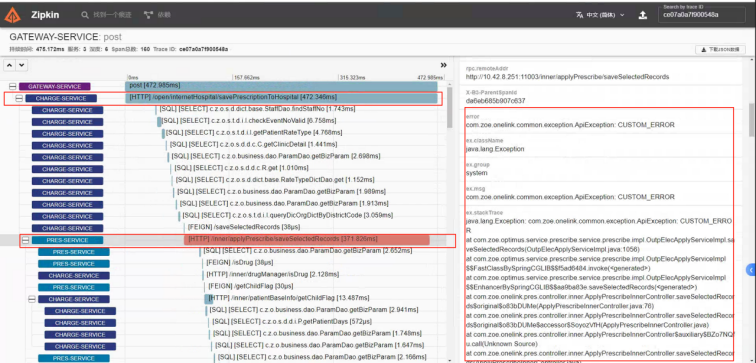
Task: Select the /inner/patientBaseInfo/getChildFlag HTTP span
Action: pyautogui.click(x=287, y=298)
